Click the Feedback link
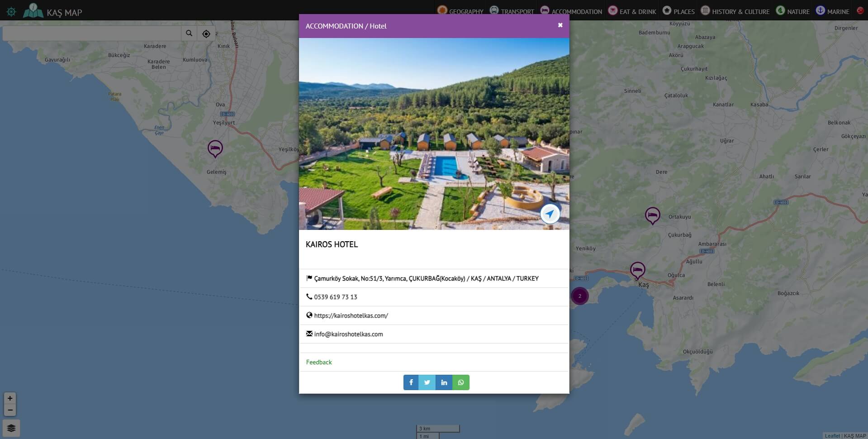 point(319,362)
